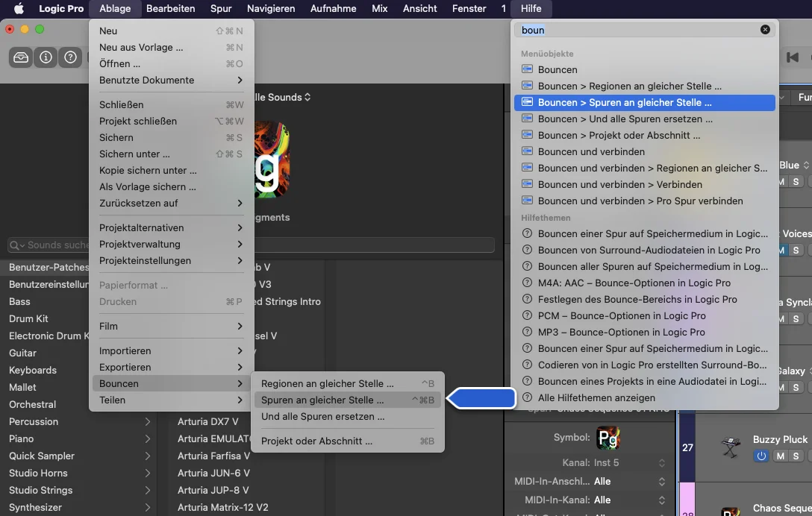The height and width of the screenshot is (516, 812).
Task: Select the Drum Kit library category
Action: (28, 319)
